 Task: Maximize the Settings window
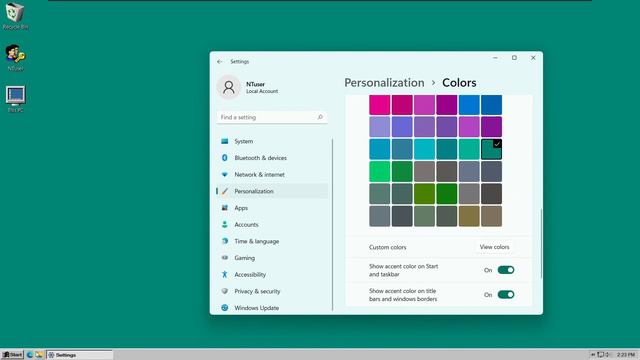point(514,58)
